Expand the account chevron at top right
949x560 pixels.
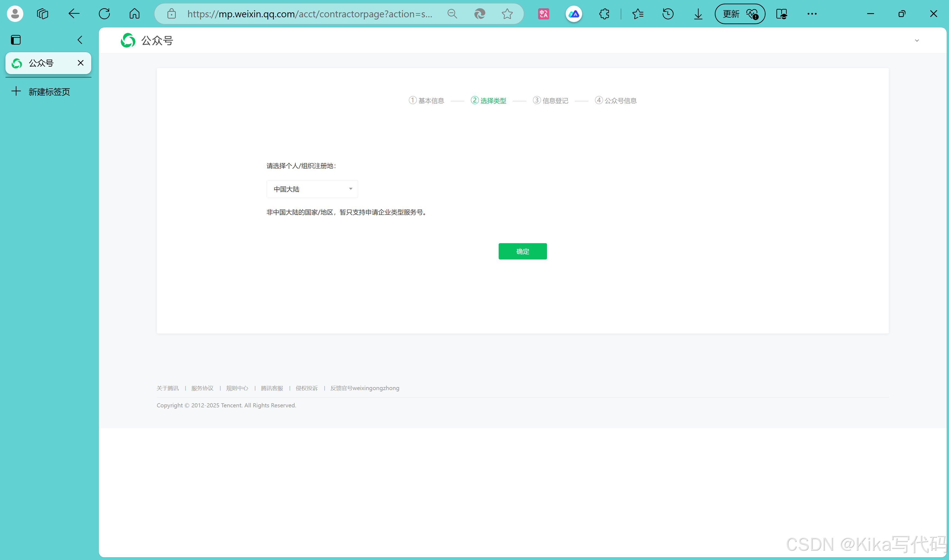(917, 40)
